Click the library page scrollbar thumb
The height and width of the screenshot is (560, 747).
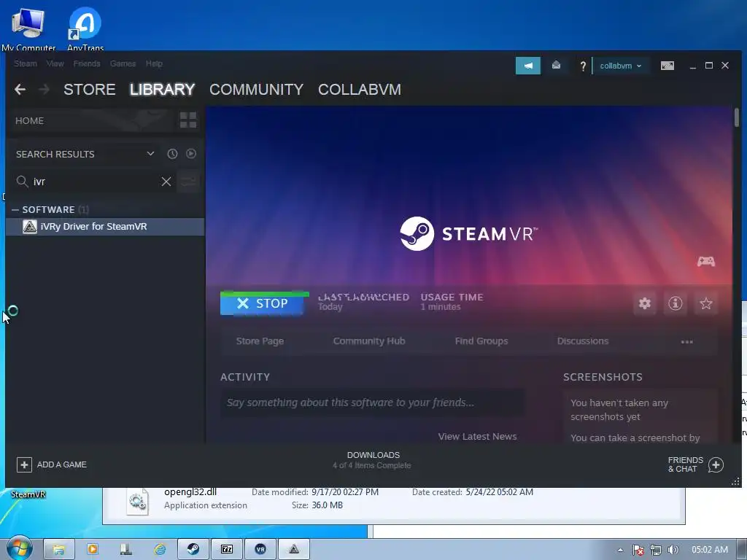coord(737,117)
